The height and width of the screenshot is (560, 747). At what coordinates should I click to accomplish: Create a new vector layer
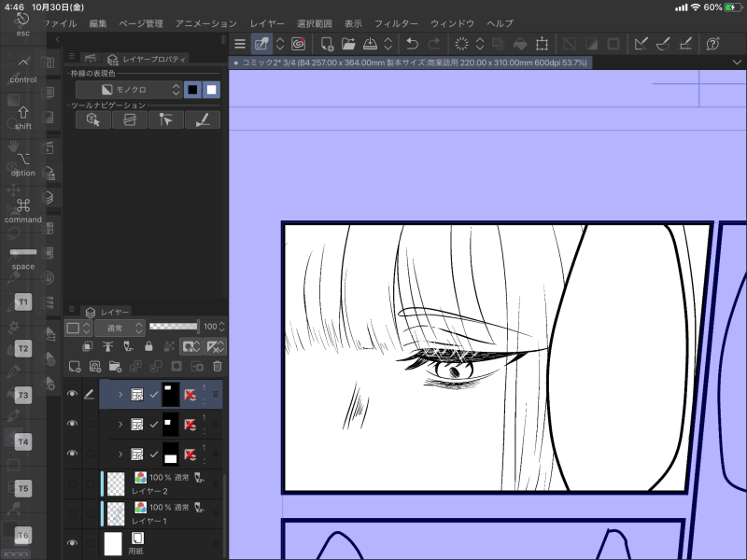(x=95, y=366)
